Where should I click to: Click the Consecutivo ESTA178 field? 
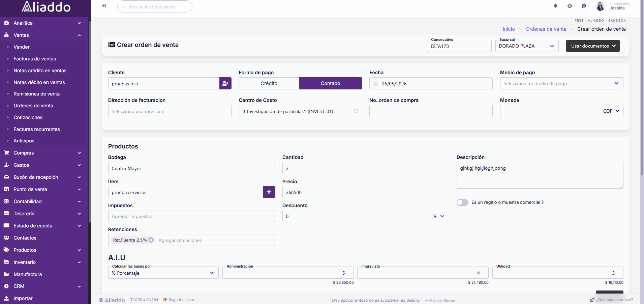(x=459, y=46)
